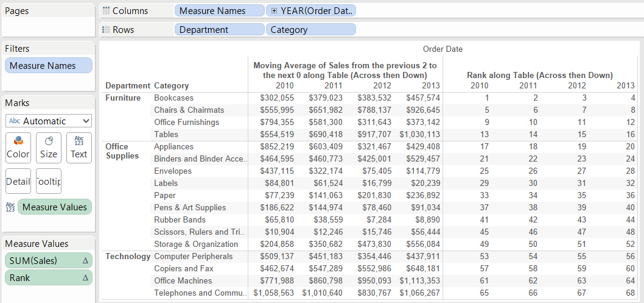Viewport: 644px width, 303px height.
Task: Open the Detail marks card button
Action: (x=18, y=181)
